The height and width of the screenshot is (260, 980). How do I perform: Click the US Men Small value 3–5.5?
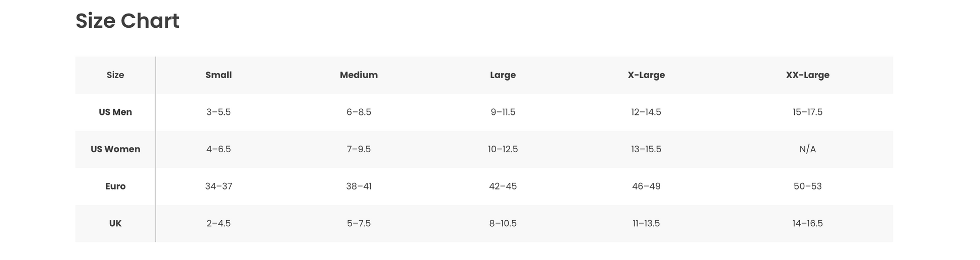(x=219, y=112)
